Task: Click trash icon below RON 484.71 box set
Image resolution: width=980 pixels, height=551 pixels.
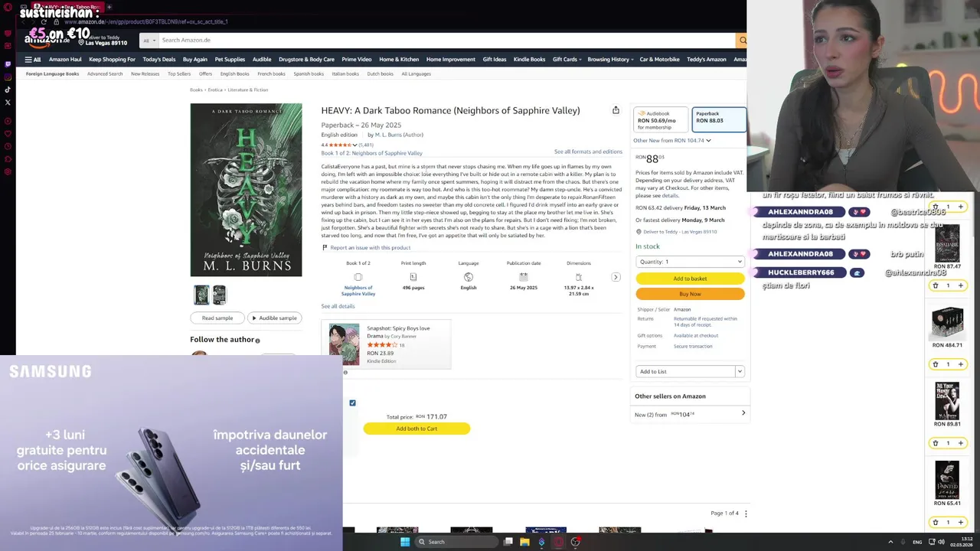Action: click(935, 364)
